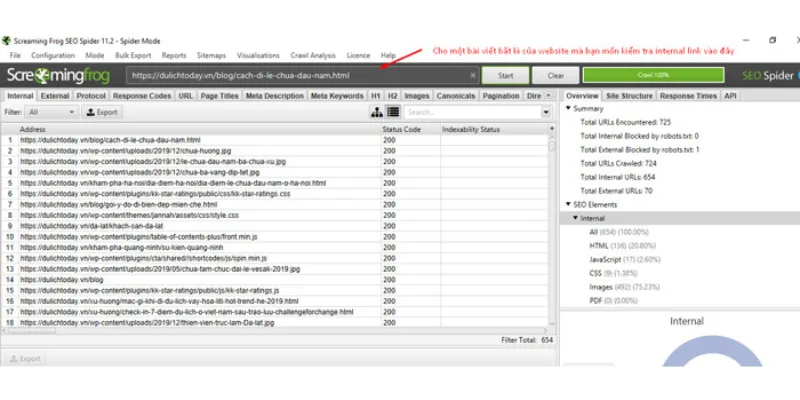Image resolution: width=800 pixels, height=400 pixels.
Task: Open the Bulk Export menu
Action: pyautogui.click(x=133, y=55)
